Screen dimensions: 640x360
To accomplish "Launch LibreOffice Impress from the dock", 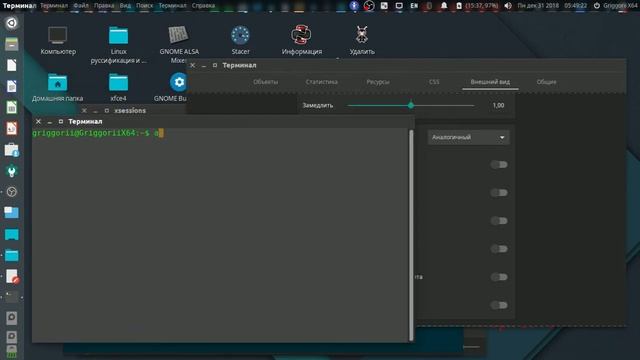I will tap(11, 128).
